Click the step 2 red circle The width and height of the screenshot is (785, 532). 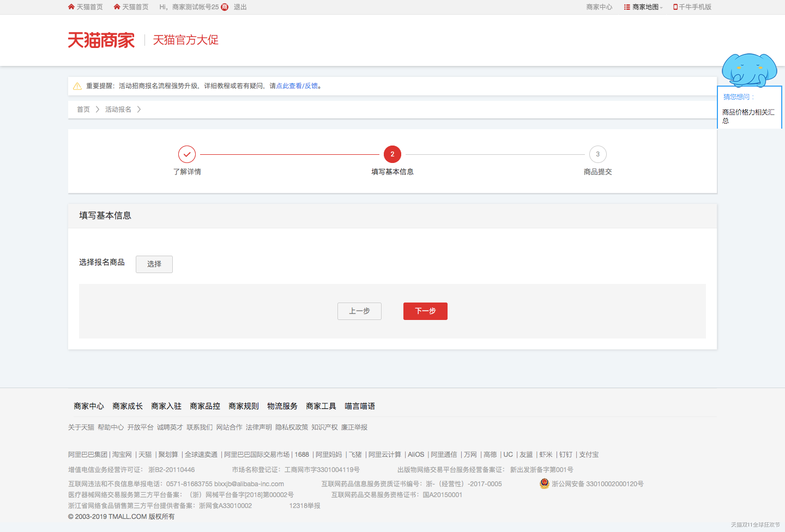click(392, 154)
